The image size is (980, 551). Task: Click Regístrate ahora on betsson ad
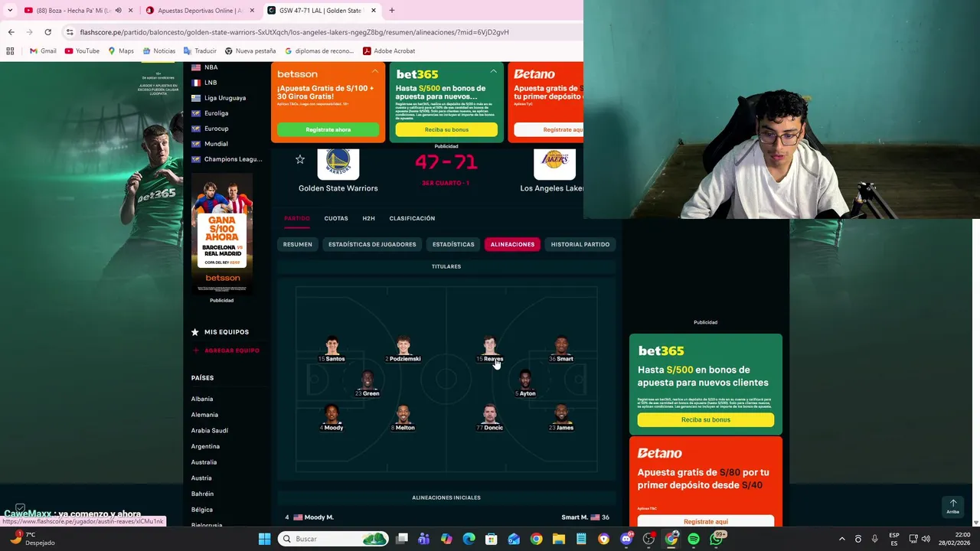pyautogui.click(x=328, y=129)
